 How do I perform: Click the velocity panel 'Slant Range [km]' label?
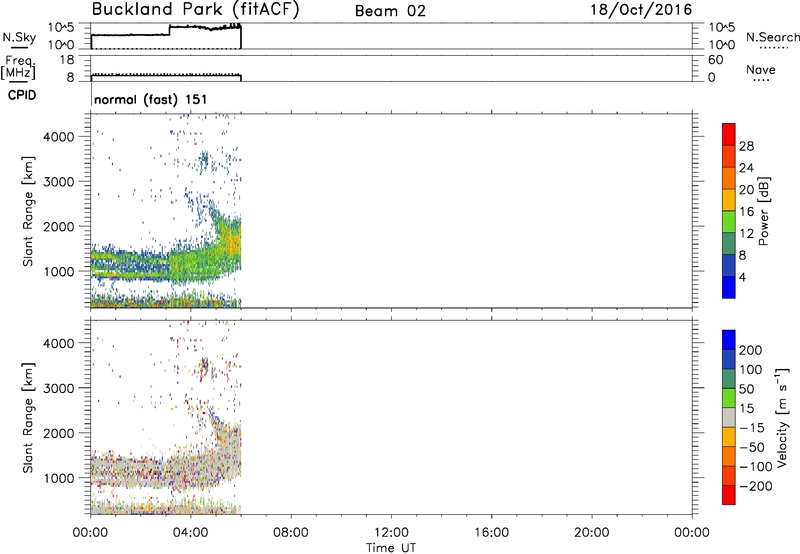point(28,418)
